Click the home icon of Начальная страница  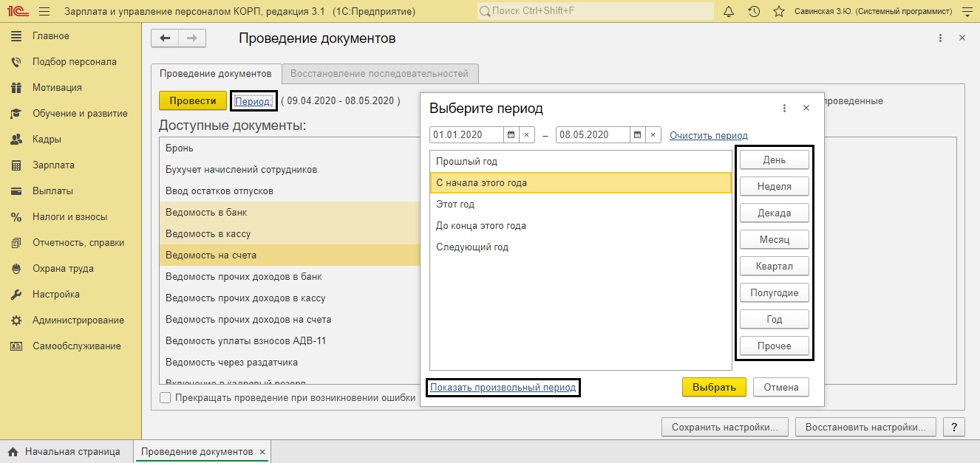click(13, 452)
